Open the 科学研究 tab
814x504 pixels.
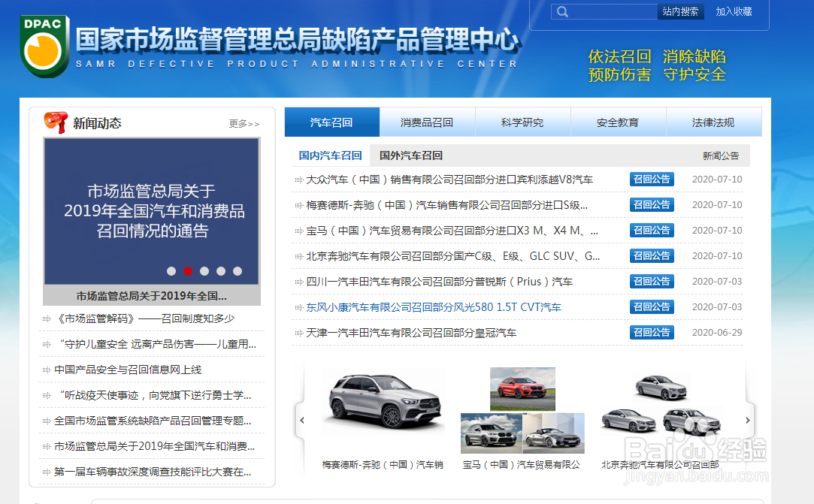click(522, 122)
